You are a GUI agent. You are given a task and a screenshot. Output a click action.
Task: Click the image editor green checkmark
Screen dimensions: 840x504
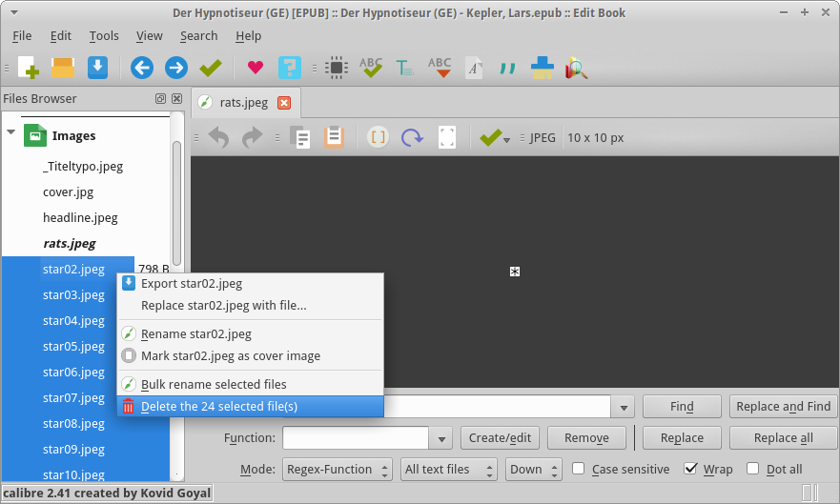tap(491, 137)
